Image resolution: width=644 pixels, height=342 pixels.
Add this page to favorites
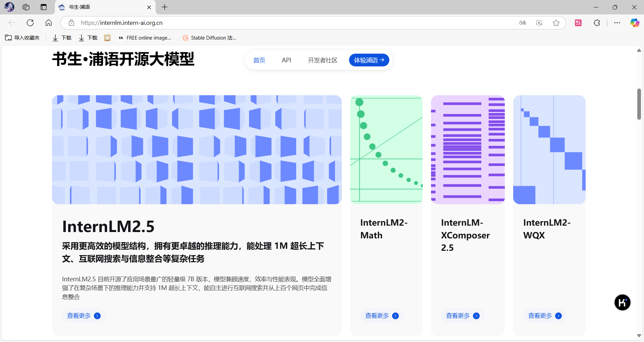pos(556,23)
